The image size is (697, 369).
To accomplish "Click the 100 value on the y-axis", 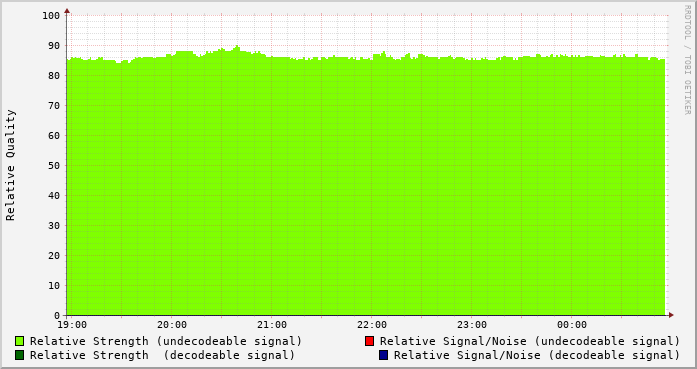I will click(x=51, y=16).
